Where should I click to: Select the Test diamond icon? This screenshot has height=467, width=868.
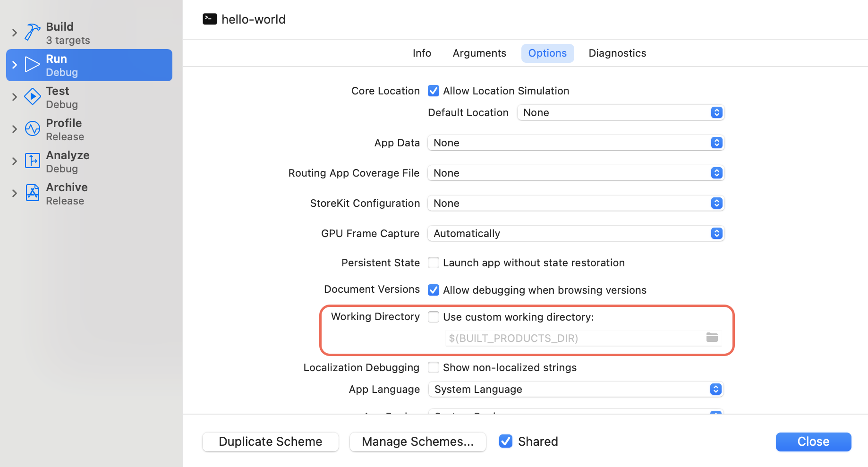32,96
